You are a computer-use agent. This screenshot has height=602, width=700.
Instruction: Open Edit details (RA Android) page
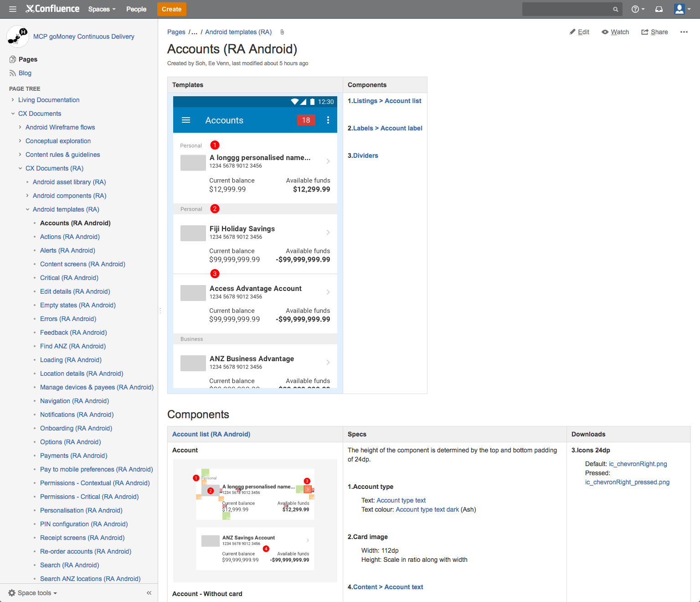tap(75, 291)
